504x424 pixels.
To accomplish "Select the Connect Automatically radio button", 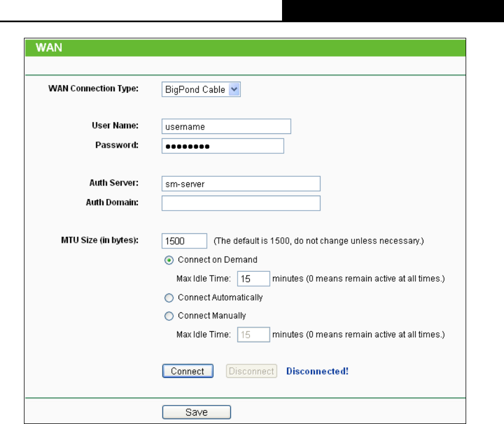I will pyautogui.click(x=169, y=298).
